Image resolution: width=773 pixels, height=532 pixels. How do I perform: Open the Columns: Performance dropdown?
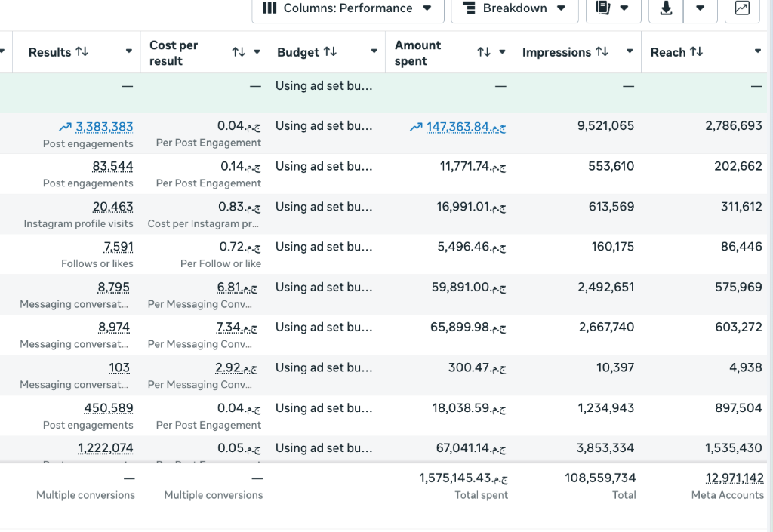347,8
